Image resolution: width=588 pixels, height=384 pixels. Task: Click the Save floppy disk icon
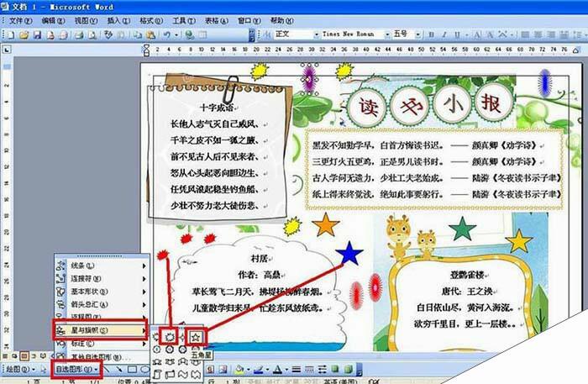click(37, 35)
